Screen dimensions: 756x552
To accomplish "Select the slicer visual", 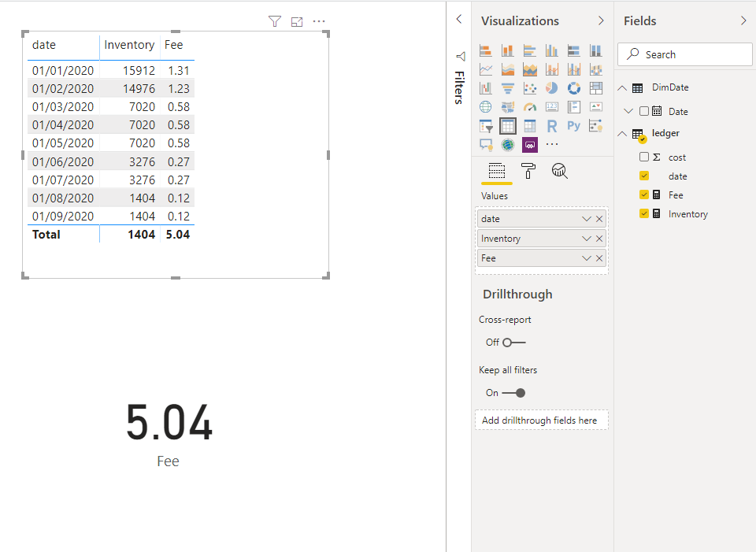I will pos(486,126).
